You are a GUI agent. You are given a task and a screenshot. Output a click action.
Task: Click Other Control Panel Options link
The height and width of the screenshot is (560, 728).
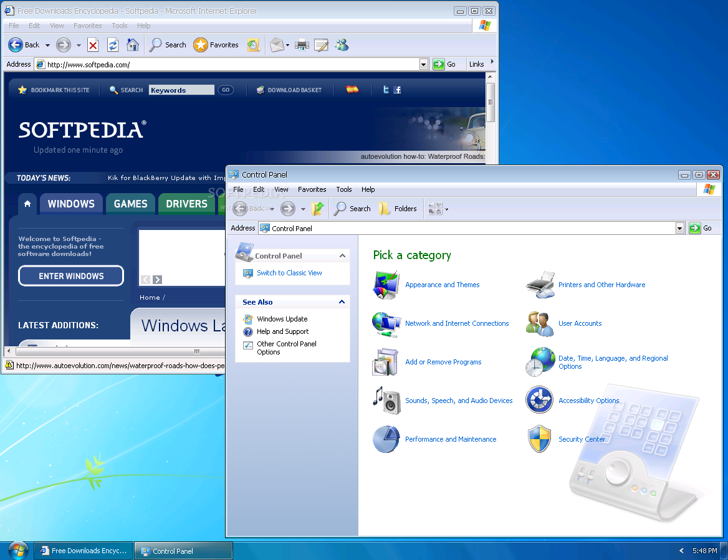pyautogui.click(x=287, y=348)
